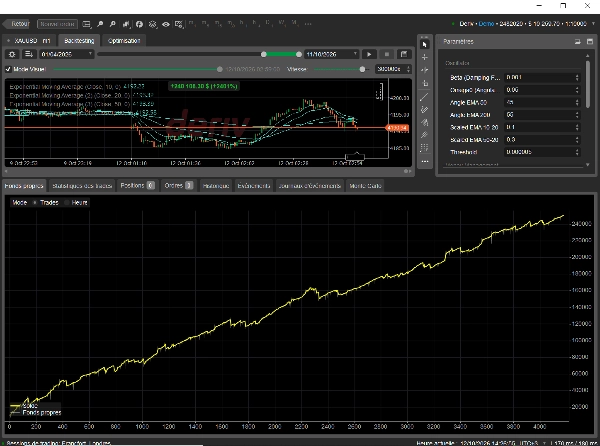Image resolution: width=600 pixels, height=446 pixels.
Task: Click the Nouvel ordre button
Action: pos(57,24)
